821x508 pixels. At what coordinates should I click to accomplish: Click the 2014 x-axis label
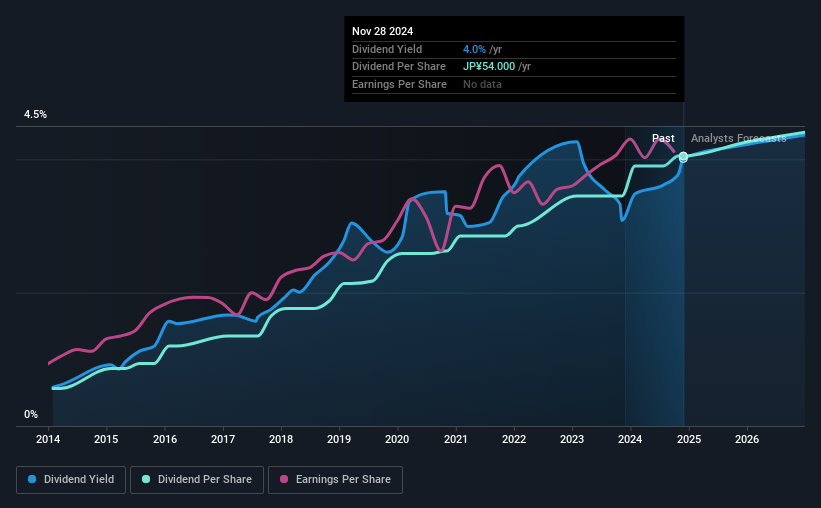(48, 439)
